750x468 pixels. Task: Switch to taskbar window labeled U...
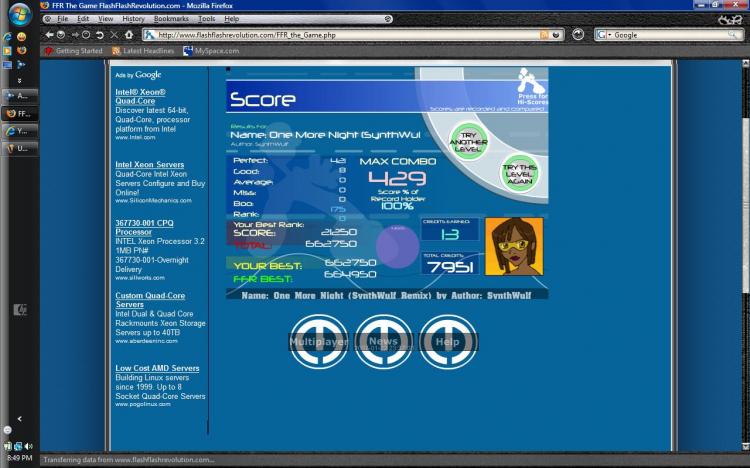20,148
